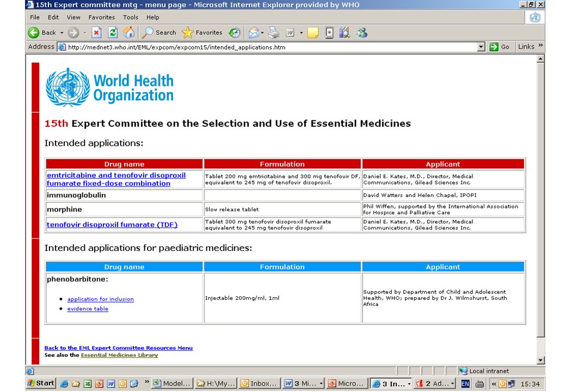Open Back button history dropdown arrow
Image resolution: width=566 pixels, height=392 pixels.
pyautogui.click(x=61, y=33)
